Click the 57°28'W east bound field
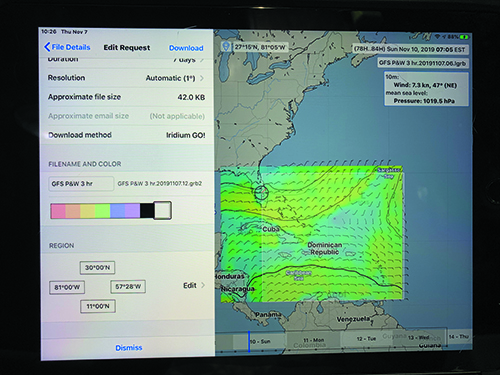 pos(128,287)
